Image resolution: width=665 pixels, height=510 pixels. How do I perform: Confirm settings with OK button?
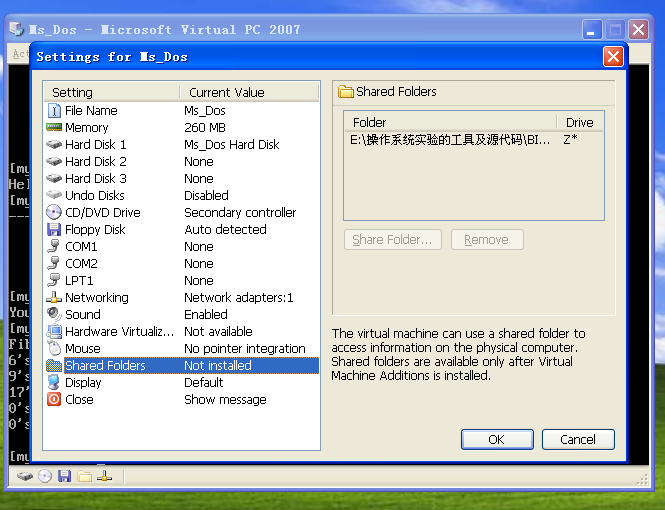pyautogui.click(x=497, y=440)
